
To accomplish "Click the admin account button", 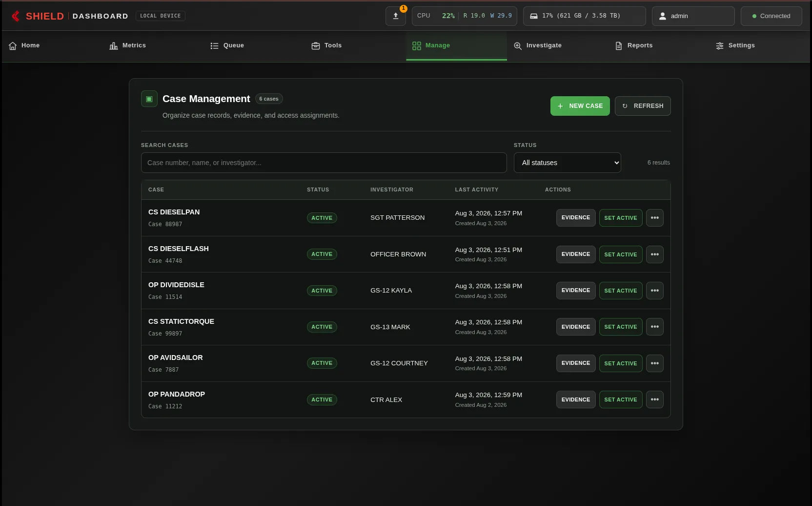I will (x=693, y=16).
